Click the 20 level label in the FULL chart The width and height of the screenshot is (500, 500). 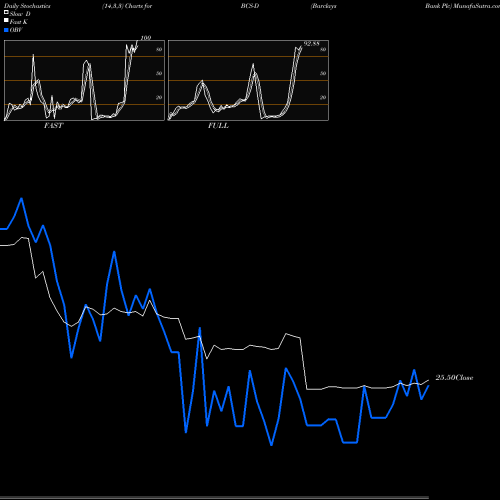coord(323,97)
